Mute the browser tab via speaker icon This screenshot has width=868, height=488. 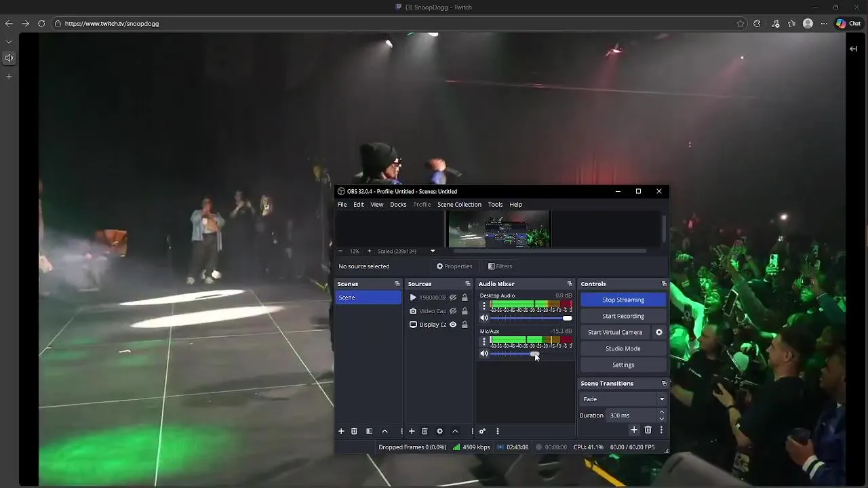(9, 58)
